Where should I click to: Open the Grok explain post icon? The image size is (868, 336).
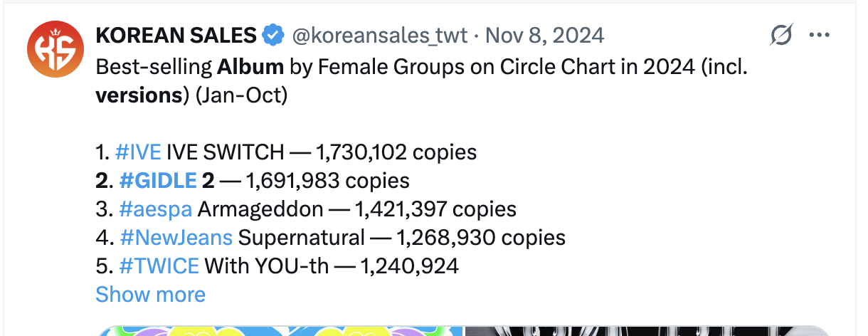[781, 35]
